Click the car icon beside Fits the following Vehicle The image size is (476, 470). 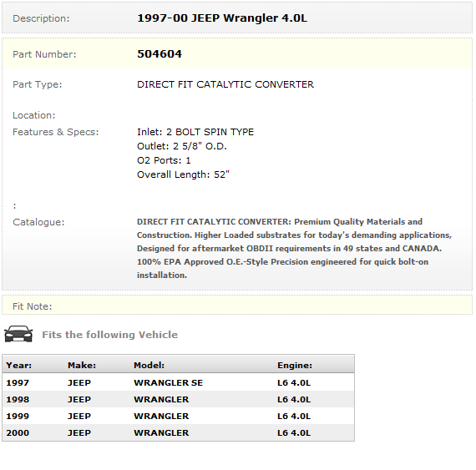(x=18, y=334)
